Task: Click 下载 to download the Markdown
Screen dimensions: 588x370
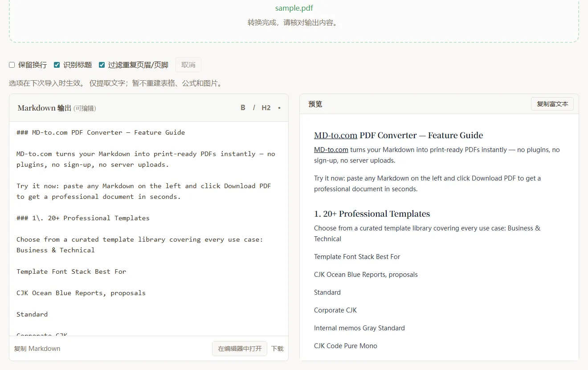Action: (x=277, y=349)
